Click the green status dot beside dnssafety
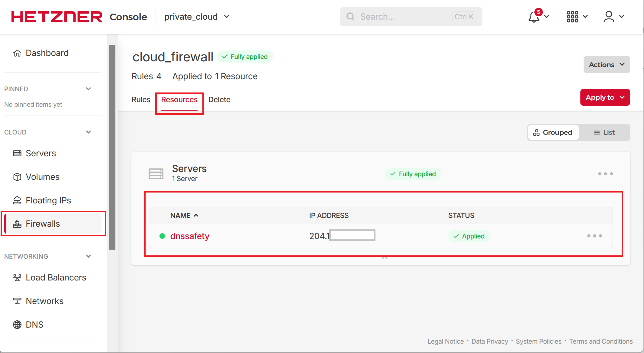The width and height of the screenshot is (644, 353). coord(162,236)
